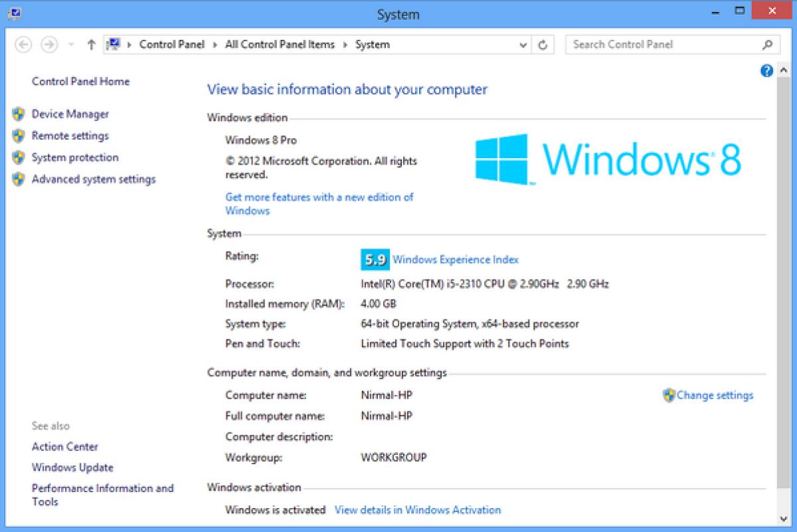Click the Control Panel icon in address bar
Image resolution: width=797 pixels, height=532 pixels.
[114, 44]
